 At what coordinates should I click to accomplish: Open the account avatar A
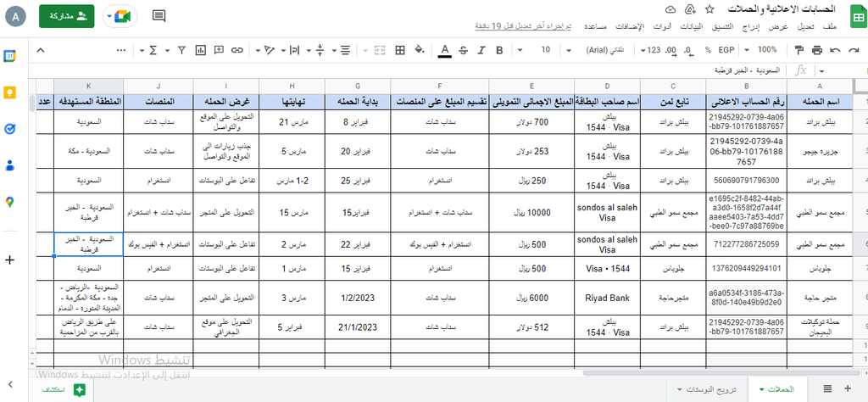15,16
